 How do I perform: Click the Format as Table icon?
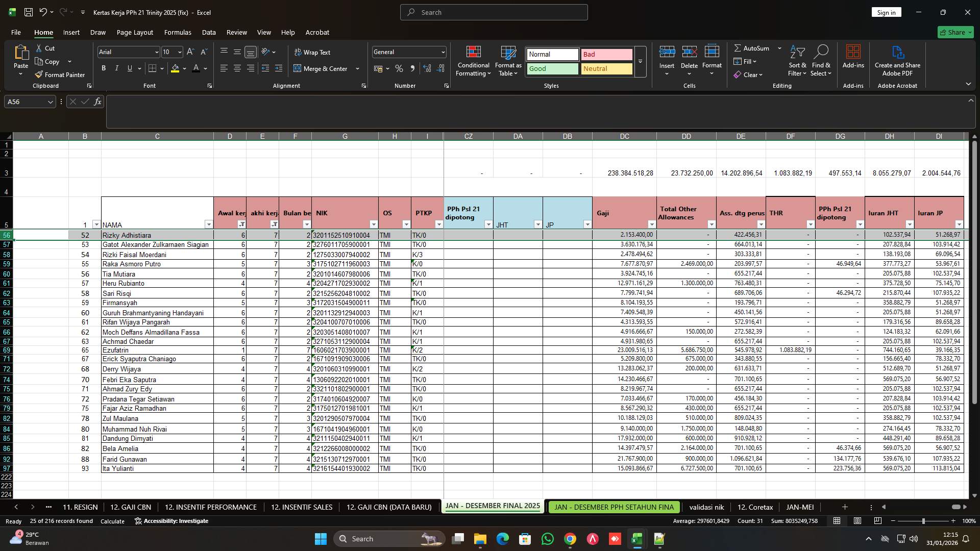[507, 60]
